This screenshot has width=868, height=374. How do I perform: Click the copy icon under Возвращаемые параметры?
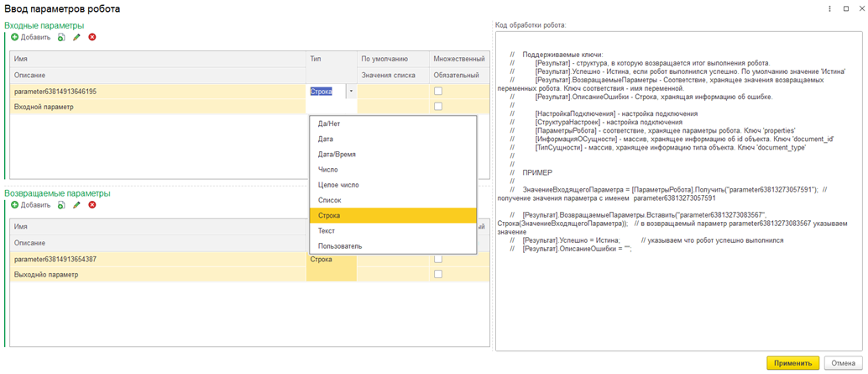(x=62, y=205)
